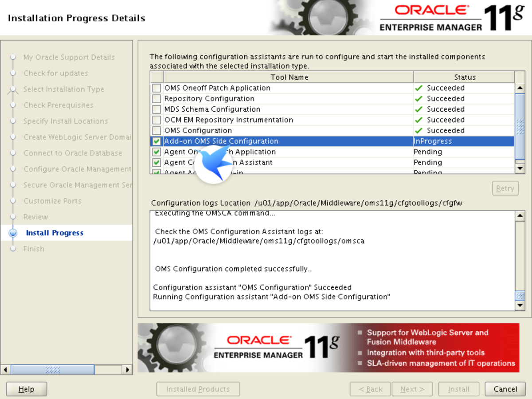Select Configure Oracle Management step
The height and width of the screenshot is (399, 532).
click(x=77, y=169)
